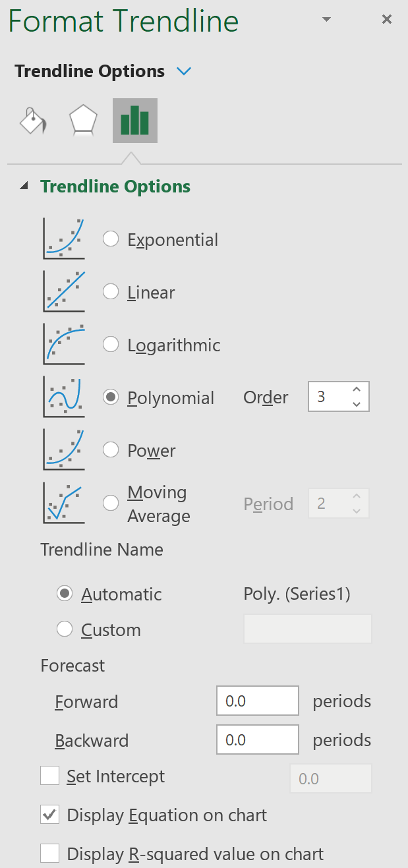Open the Trendline Options dropdown chevron
Viewport: 408px width, 868px height.
tap(184, 71)
